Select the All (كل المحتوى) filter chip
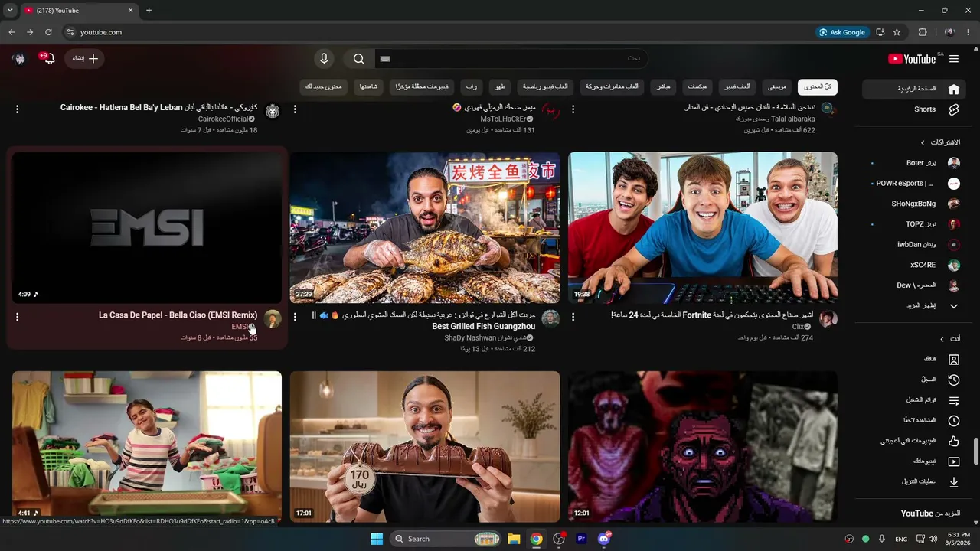 click(818, 86)
